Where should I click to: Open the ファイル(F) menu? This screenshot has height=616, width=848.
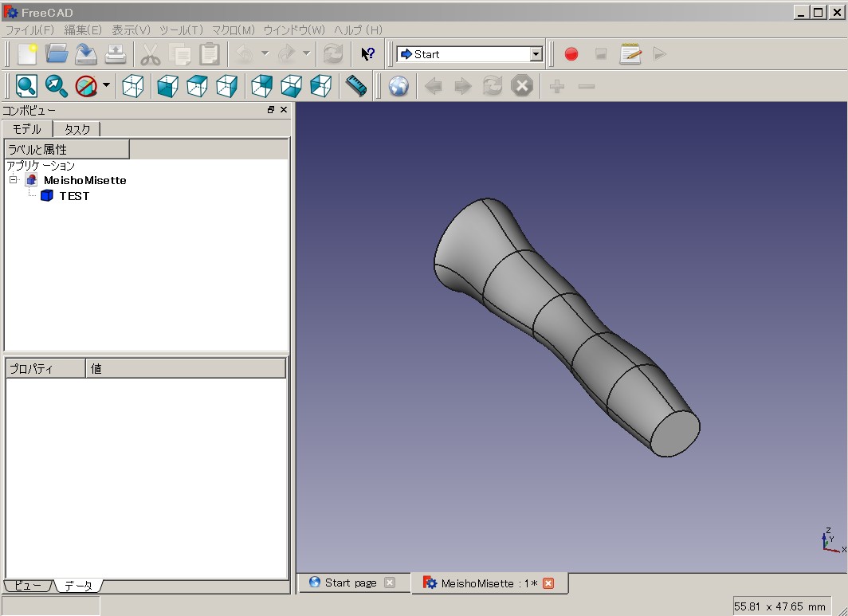pos(29,29)
